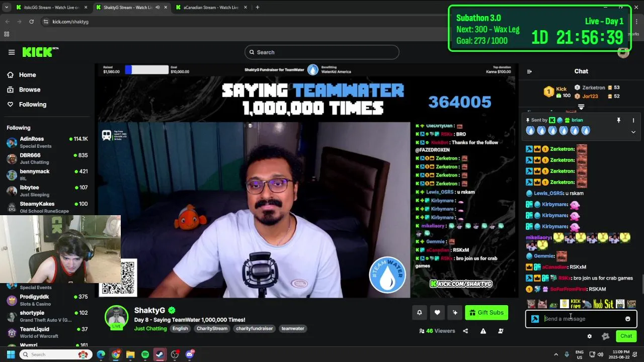Image resolution: width=644 pixels, height=362 pixels.
Task: Show hidden system tray icons
Action: pos(556,354)
